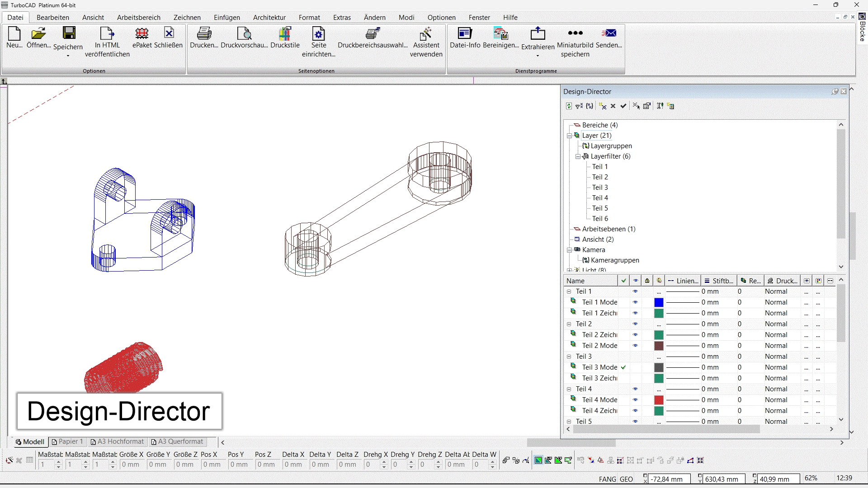Open Design-Director filter icon
The height and width of the screenshot is (488, 868).
click(579, 106)
